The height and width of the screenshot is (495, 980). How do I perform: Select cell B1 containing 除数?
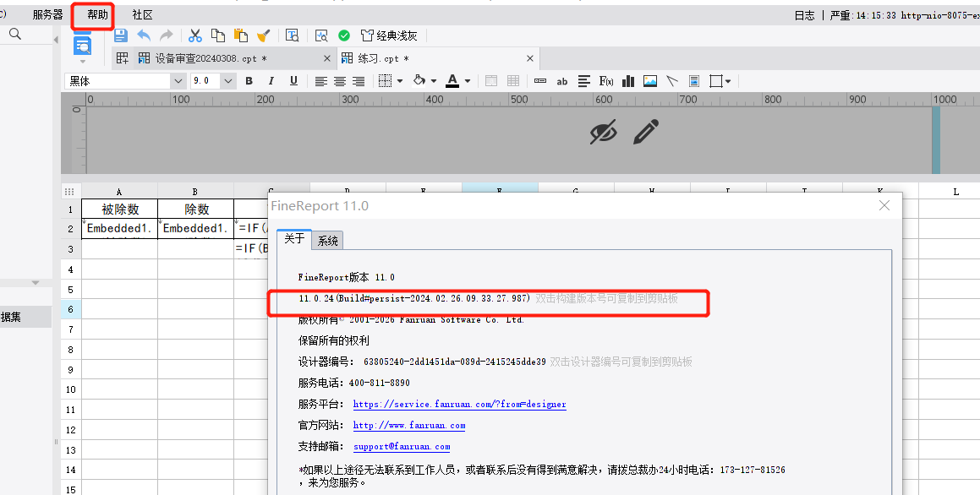(195, 209)
